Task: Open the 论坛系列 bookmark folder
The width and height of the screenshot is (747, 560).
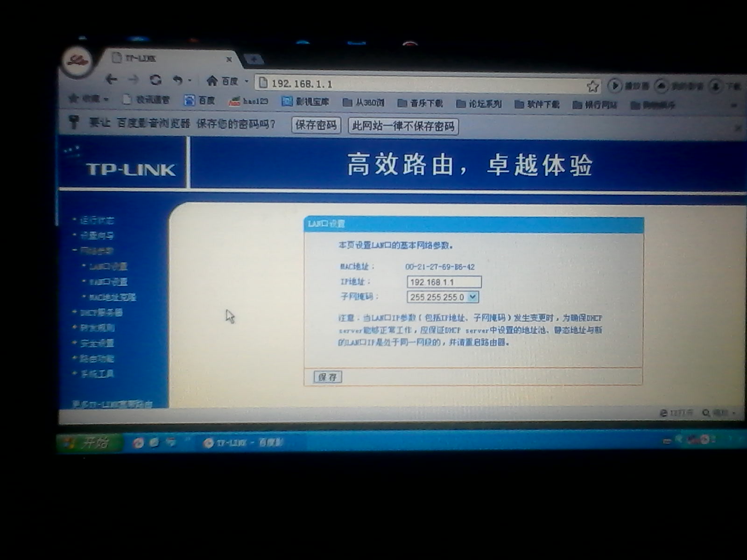Action: click(479, 104)
